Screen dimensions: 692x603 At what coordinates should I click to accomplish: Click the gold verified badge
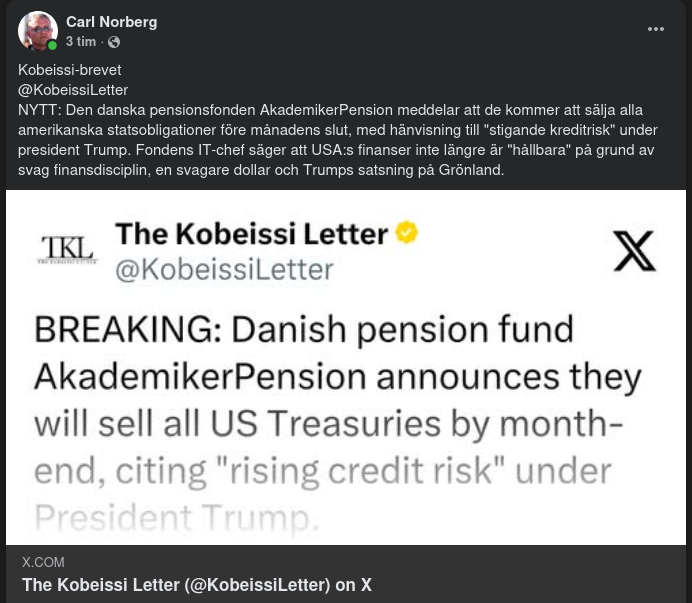tap(407, 233)
